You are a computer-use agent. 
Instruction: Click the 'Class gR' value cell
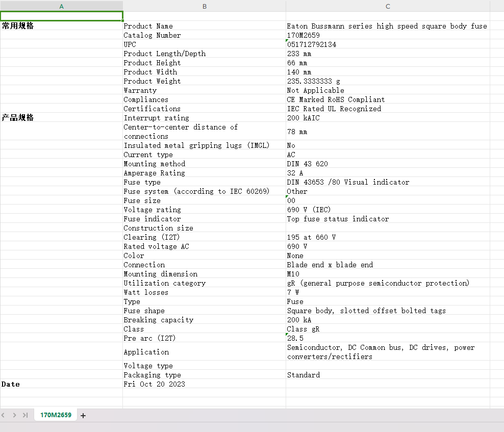388,329
